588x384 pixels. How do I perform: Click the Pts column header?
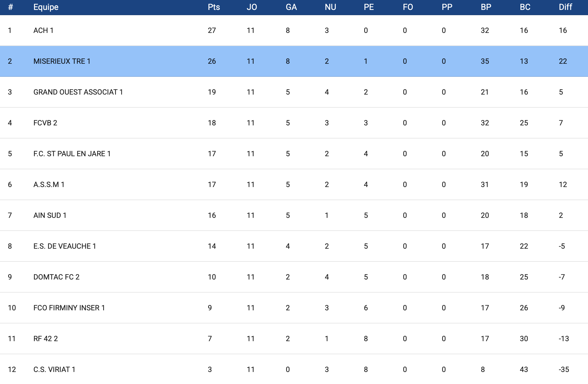tap(214, 7)
